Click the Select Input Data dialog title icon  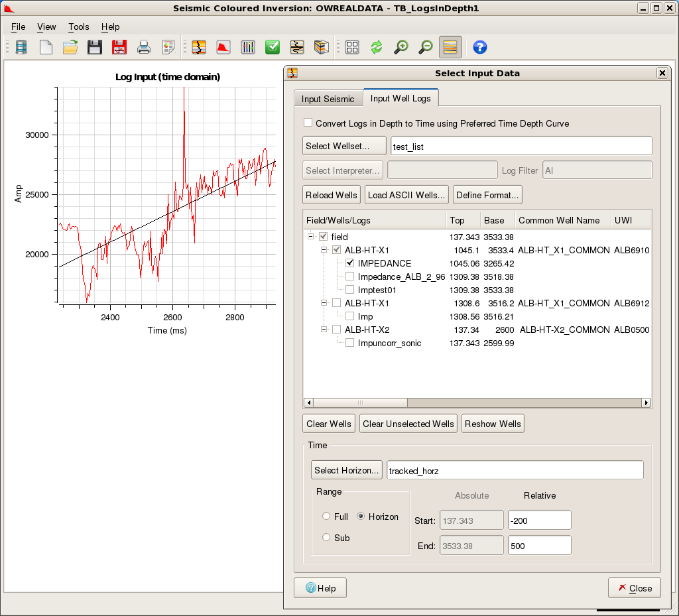tap(292, 73)
